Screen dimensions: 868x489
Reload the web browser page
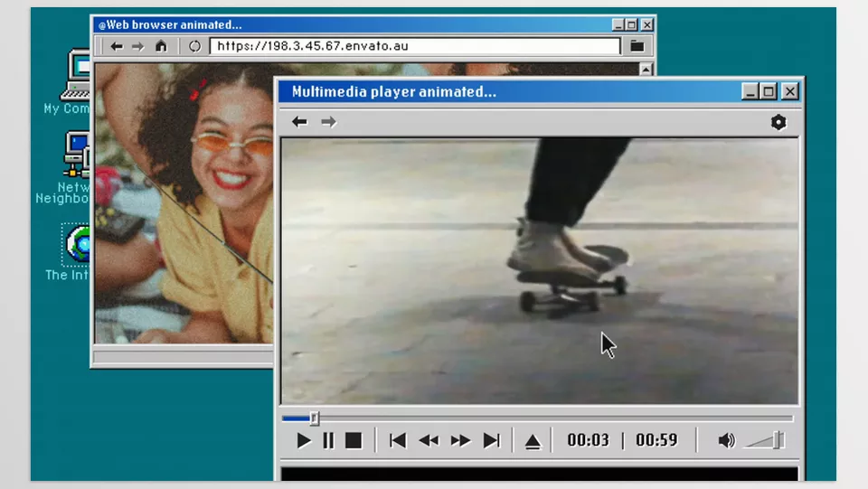tap(194, 46)
